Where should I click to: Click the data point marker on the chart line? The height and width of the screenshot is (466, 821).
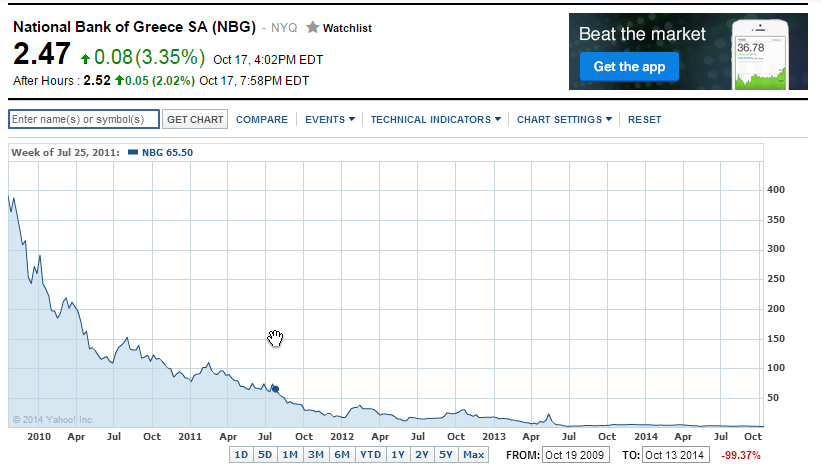pyautogui.click(x=275, y=389)
